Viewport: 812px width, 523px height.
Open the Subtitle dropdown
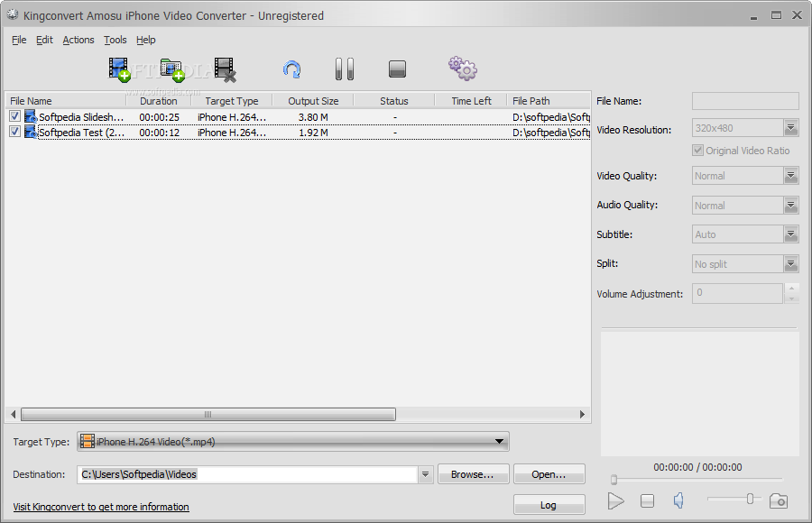click(790, 234)
